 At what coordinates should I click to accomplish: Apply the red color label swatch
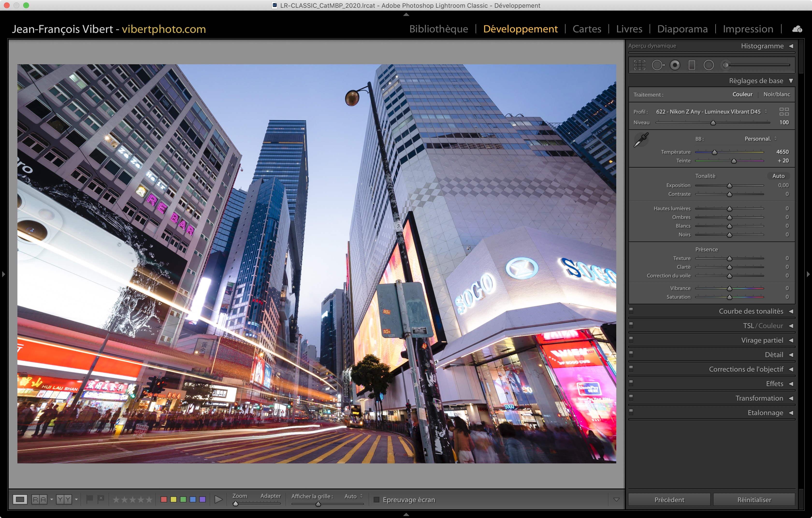point(164,499)
